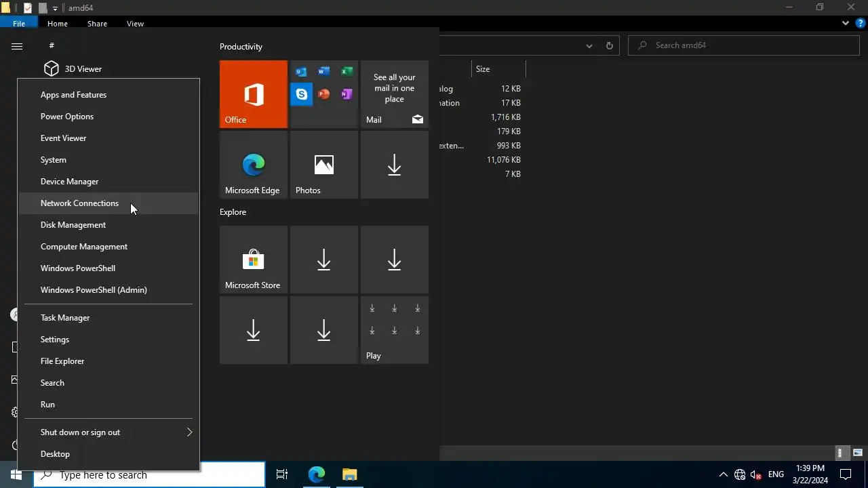Screen dimensions: 868x488
Task: Open Task Manager from the menu
Action: [x=108, y=318]
